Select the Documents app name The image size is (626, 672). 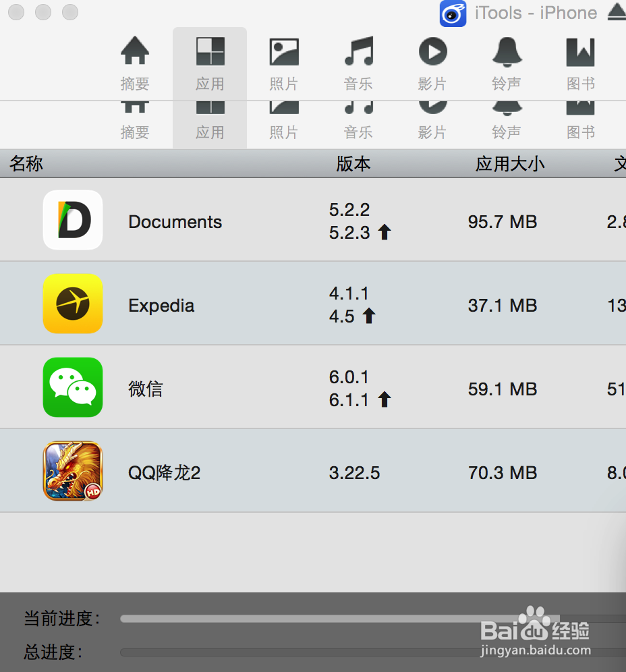[x=175, y=222]
